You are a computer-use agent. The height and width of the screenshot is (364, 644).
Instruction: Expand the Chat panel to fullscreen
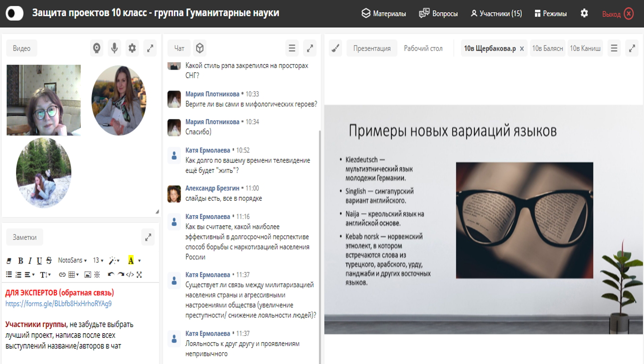click(x=310, y=48)
